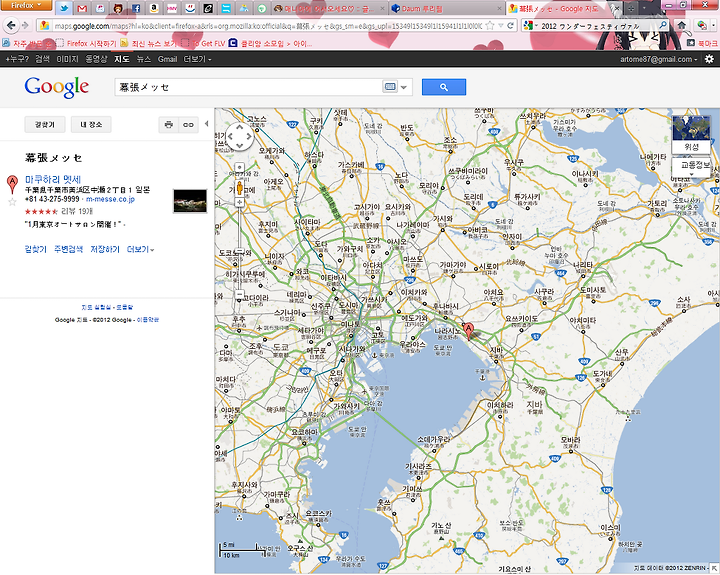Switch to the Daum 루리웹 tab
720x575 pixels.
tap(444, 8)
